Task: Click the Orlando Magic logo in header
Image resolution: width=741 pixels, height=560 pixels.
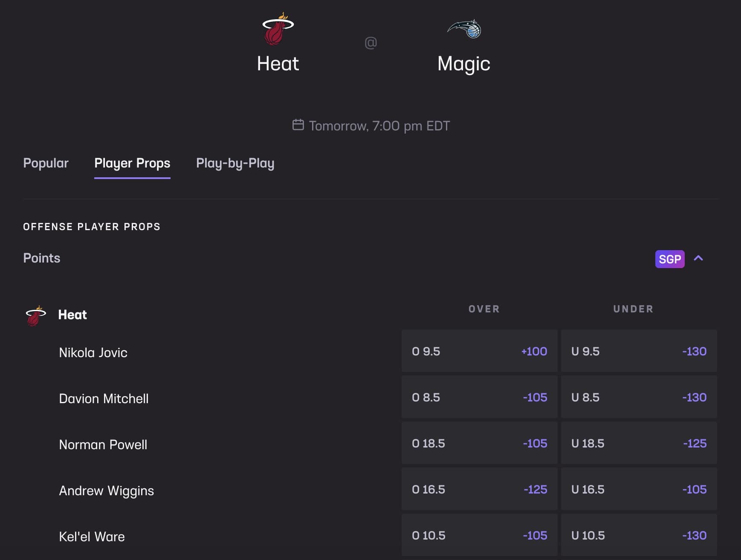Action: (x=464, y=29)
